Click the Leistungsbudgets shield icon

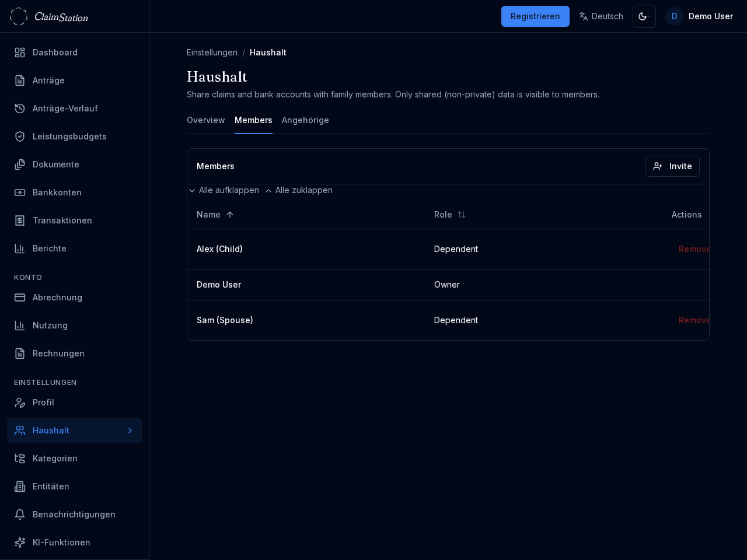[x=20, y=136]
